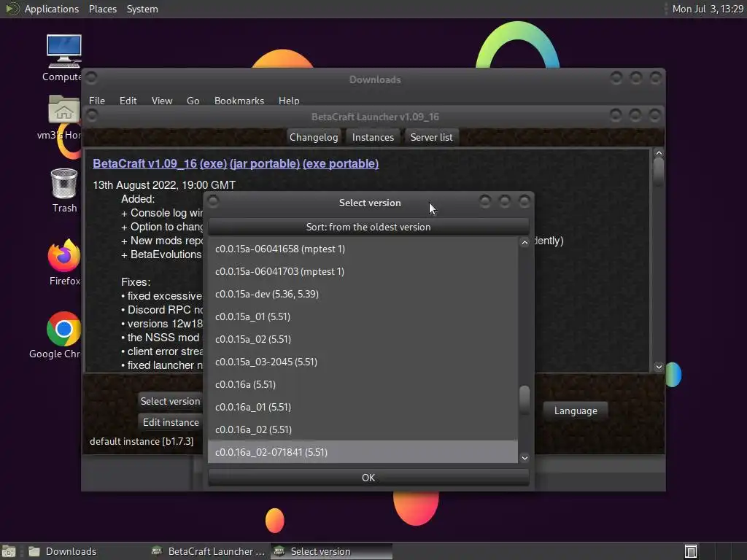Open the Computer desktop icon
This screenshot has height=560, width=747.
(63, 52)
